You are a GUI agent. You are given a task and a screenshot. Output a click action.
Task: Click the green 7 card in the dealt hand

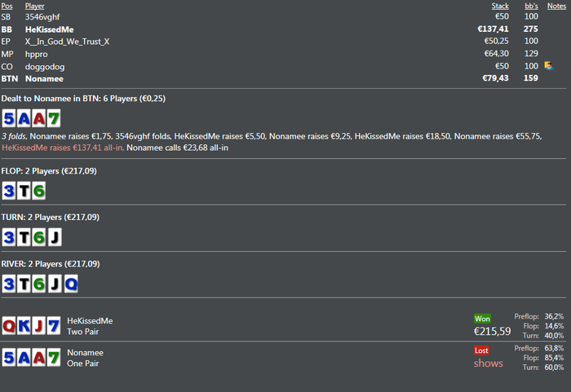pos(54,118)
